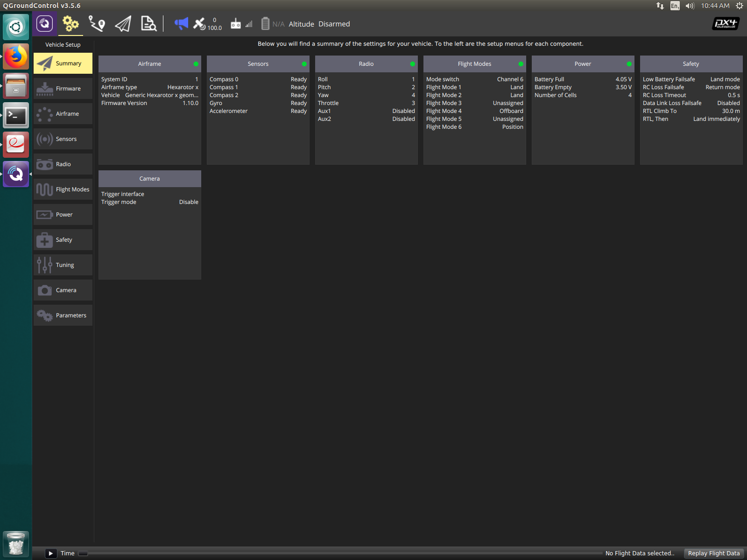Show RC signal strength indicator
The height and width of the screenshot is (560, 747).
pyautogui.click(x=241, y=24)
